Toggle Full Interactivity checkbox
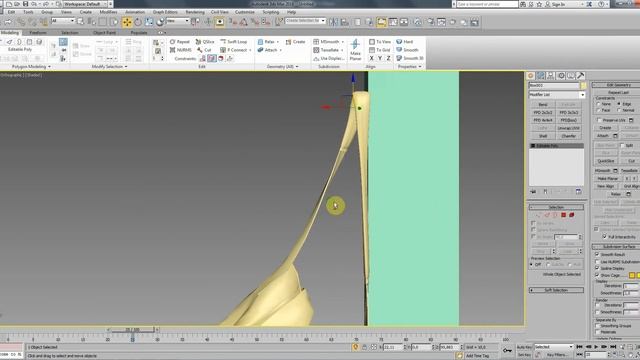 (604, 237)
